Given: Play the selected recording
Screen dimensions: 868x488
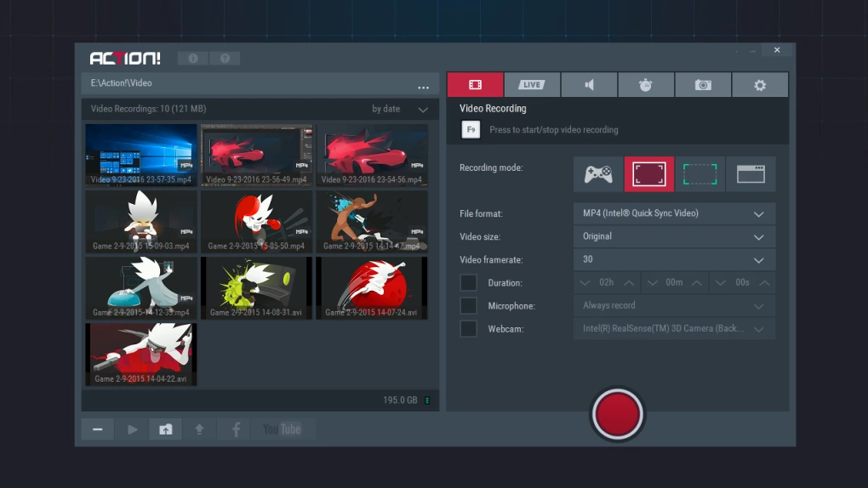Looking at the screenshot, I should tap(132, 429).
